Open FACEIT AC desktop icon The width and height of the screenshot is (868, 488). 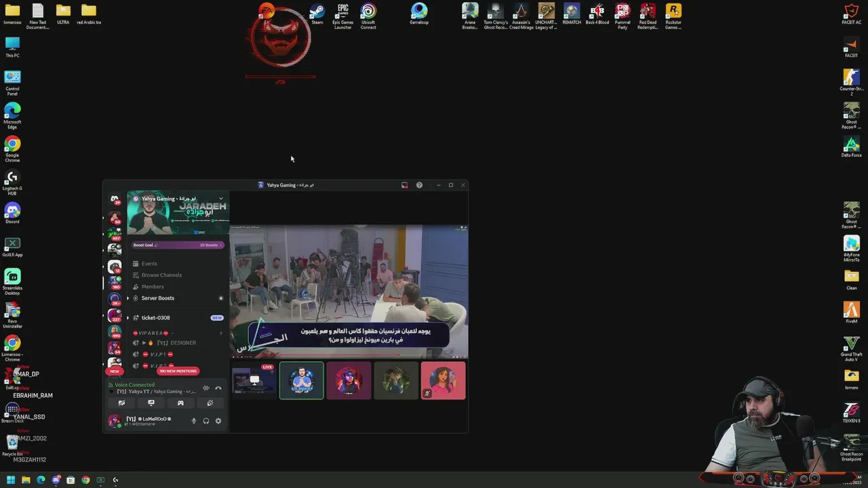(x=852, y=14)
